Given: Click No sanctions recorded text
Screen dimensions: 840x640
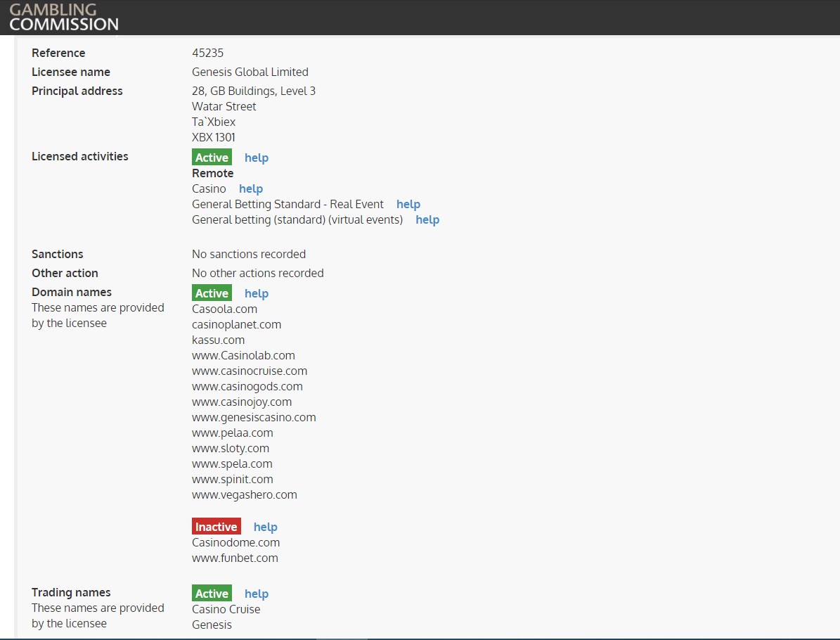Looking at the screenshot, I should 249,254.
